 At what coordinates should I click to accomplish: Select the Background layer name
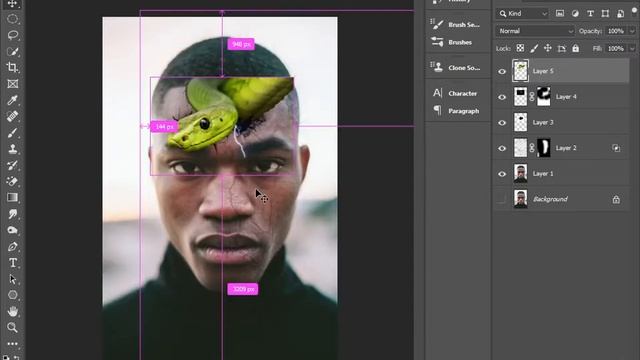click(x=550, y=199)
